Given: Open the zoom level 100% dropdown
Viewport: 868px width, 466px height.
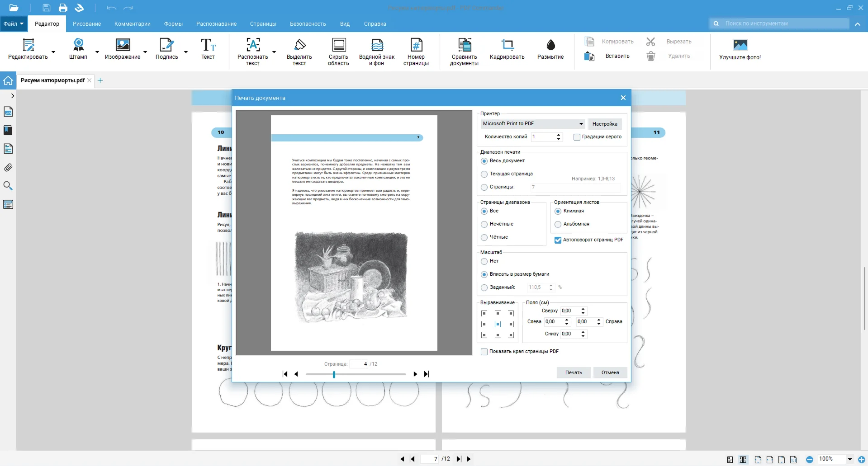Looking at the screenshot, I should pyautogui.click(x=849, y=459).
